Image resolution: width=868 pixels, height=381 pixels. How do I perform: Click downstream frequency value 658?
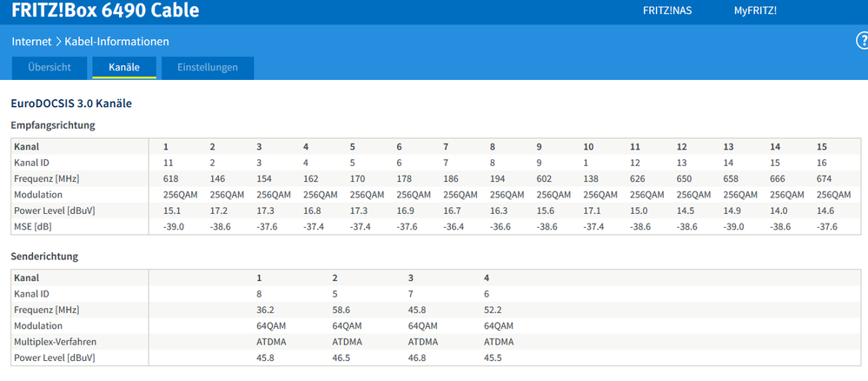click(x=730, y=178)
